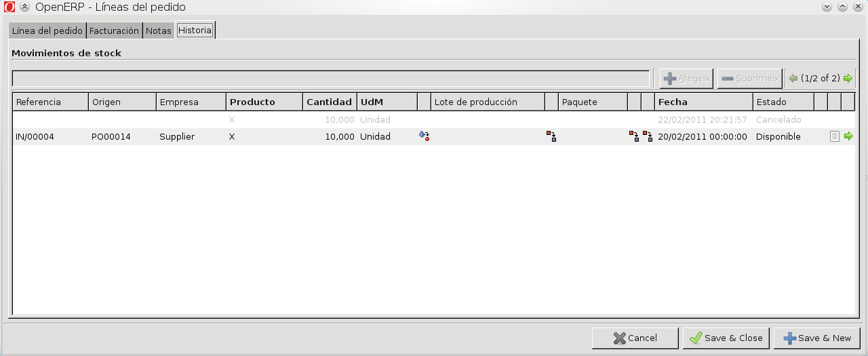The width and height of the screenshot is (868, 356).
Task: Switch to Línea del pedido tab
Action: click(x=47, y=31)
